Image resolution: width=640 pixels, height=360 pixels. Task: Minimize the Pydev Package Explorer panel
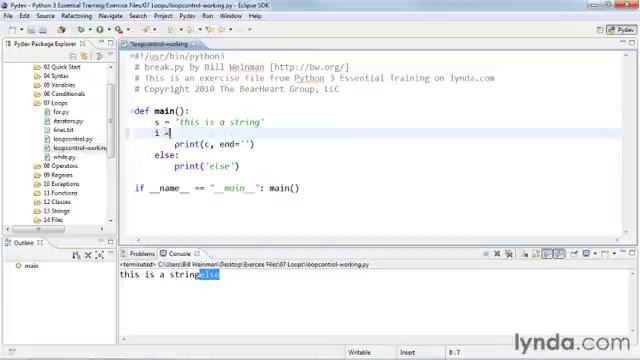pos(101,42)
